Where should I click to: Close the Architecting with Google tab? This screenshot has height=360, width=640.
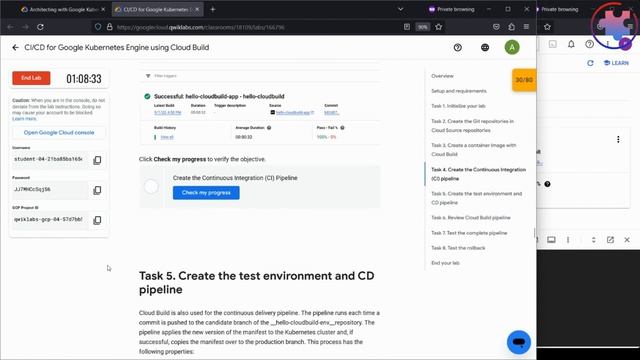coord(103,9)
